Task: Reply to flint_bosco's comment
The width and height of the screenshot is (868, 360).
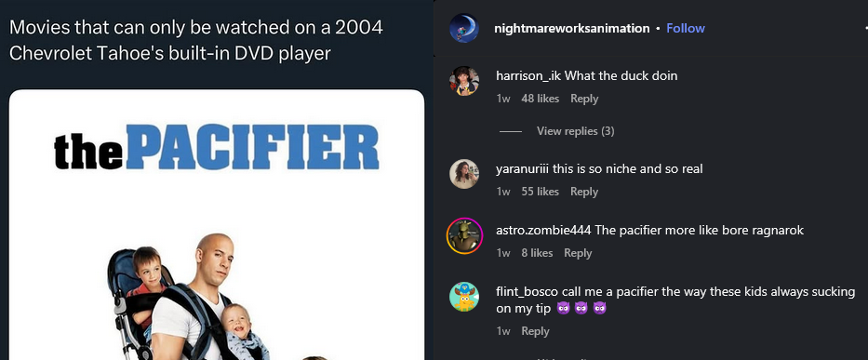Action: pyautogui.click(x=535, y=331)
